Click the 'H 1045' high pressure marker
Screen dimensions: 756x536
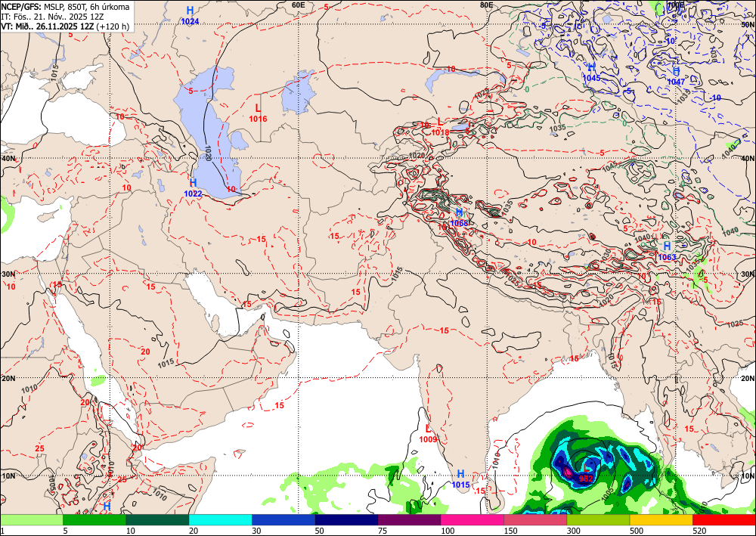592,73
